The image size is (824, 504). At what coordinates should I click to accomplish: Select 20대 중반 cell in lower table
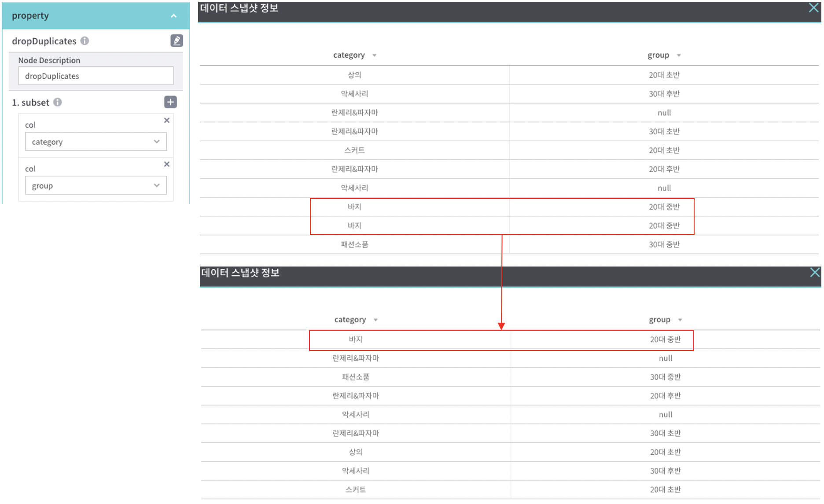coord(666,340)
